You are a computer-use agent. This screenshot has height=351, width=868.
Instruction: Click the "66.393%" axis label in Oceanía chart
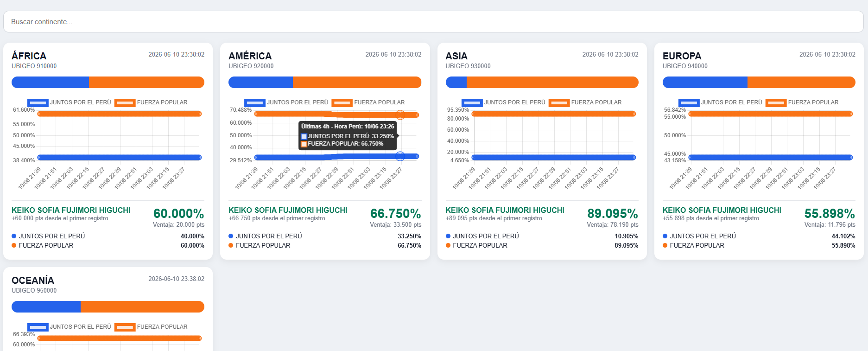(x=24, y=334)
